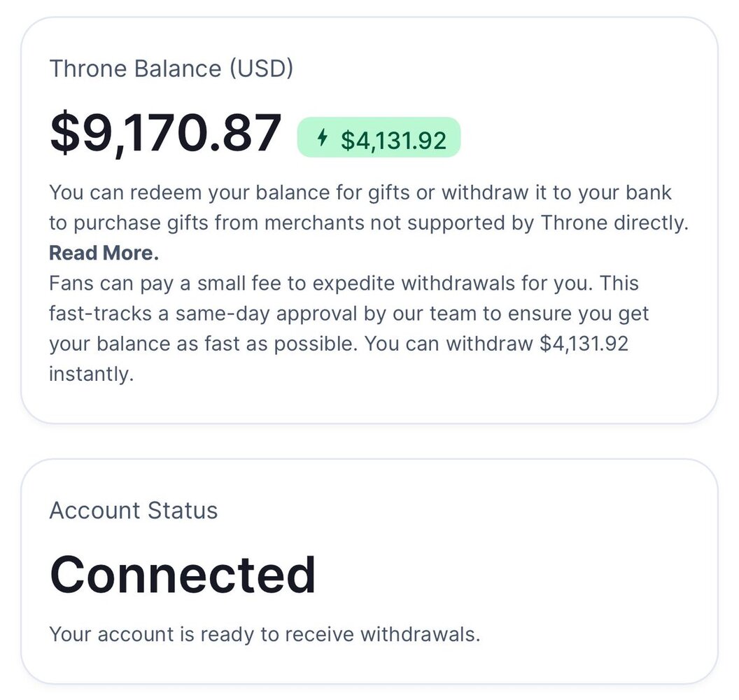The image size is (739, 700).
Task: Click the word "instantly." ending the paragraph
Action: click(90, 374)
